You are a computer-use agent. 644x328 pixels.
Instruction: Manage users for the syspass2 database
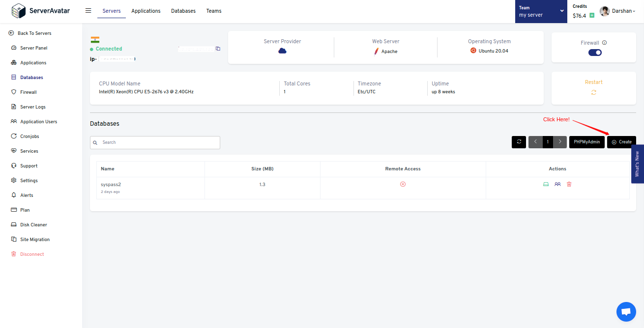(557, 184)
